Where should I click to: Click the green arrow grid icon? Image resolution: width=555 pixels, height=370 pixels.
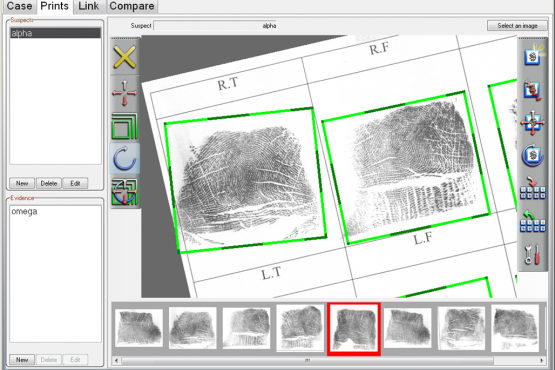coord(533,221)
